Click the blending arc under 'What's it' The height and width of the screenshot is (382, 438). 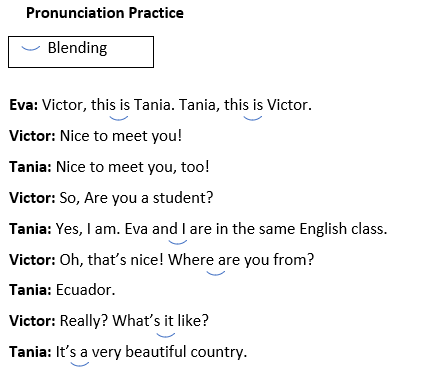(x=166, y=335)
